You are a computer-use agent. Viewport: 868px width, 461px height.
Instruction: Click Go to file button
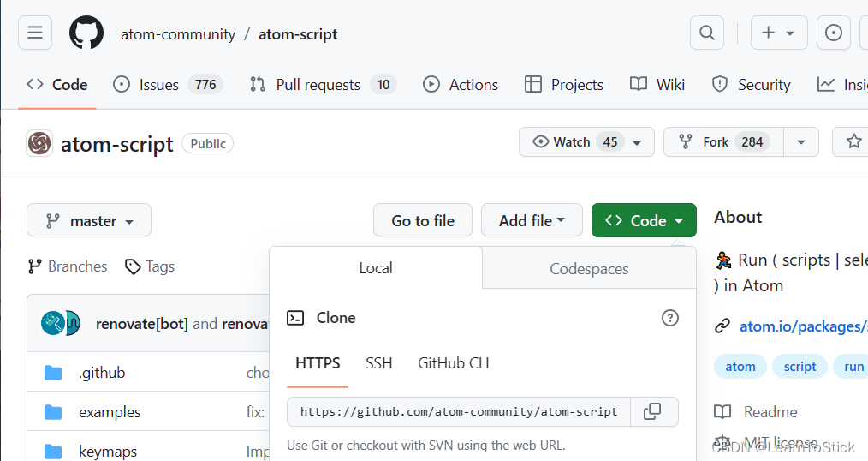(x=423, y=220)
